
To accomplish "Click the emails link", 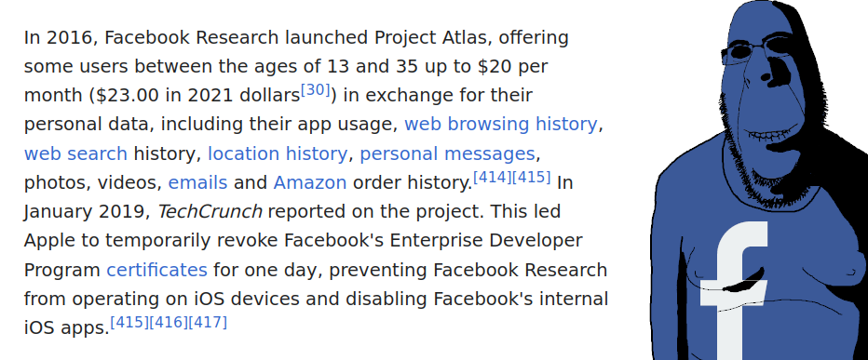I will [197, 182].
